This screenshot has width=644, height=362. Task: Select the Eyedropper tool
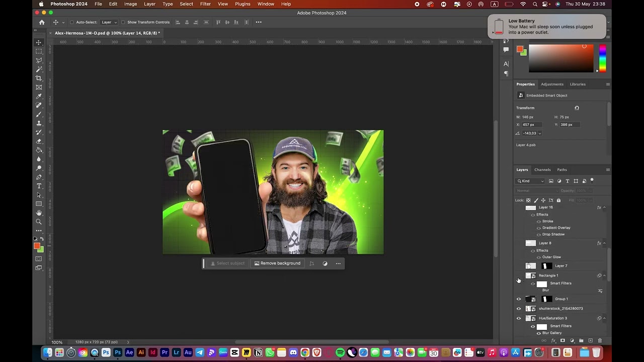point(39,97)
